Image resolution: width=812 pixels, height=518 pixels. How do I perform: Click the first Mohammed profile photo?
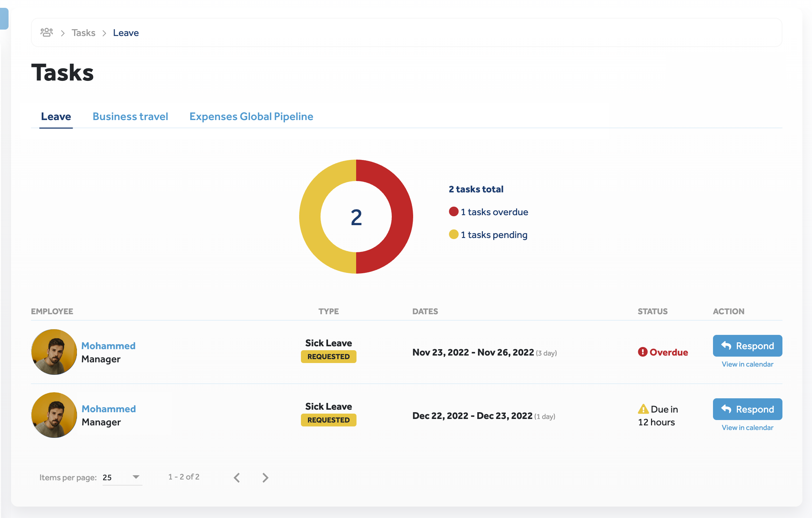pyautogui.click(x=54, y=352)
